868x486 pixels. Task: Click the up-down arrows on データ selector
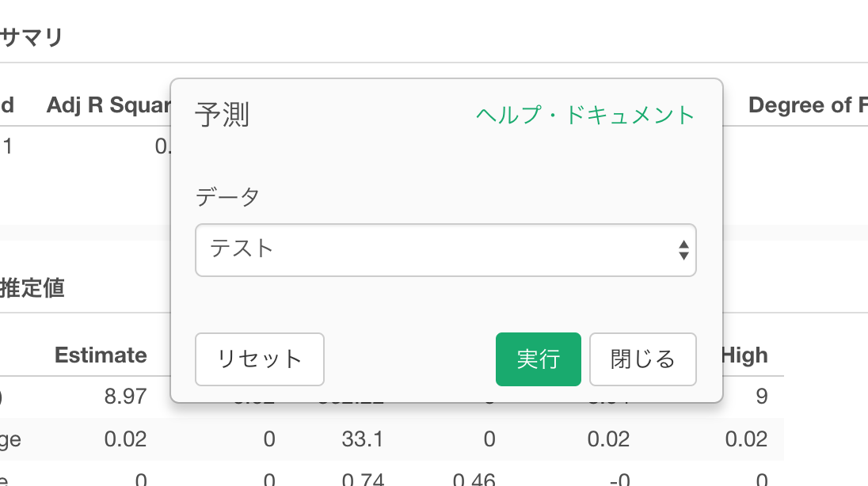683,250
